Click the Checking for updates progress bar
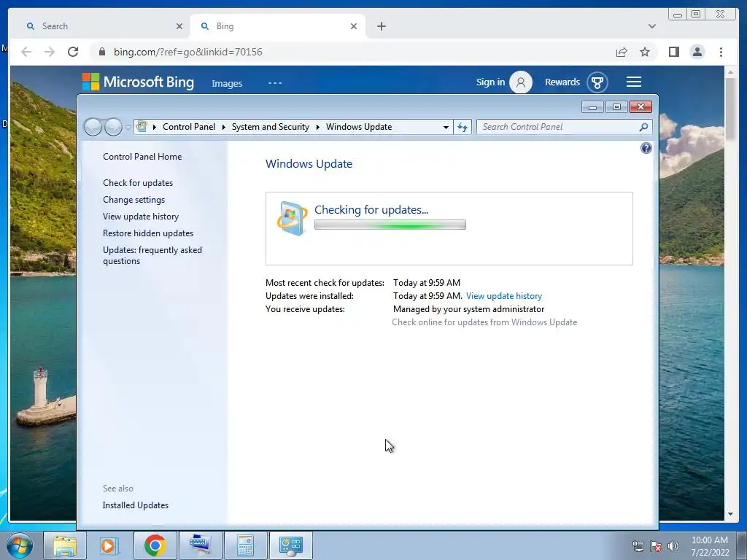 [390, 225]
